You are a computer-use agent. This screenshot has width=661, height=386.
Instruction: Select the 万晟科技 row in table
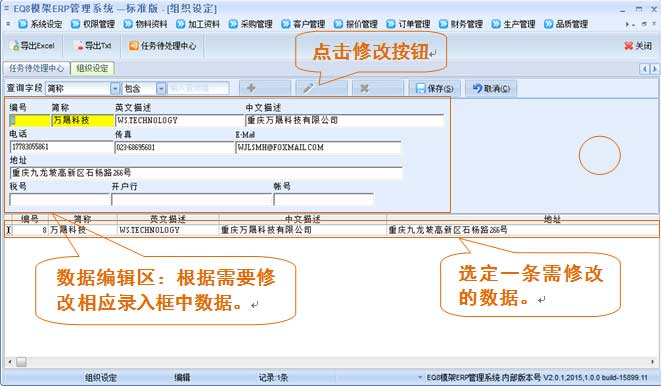point(331,230)
